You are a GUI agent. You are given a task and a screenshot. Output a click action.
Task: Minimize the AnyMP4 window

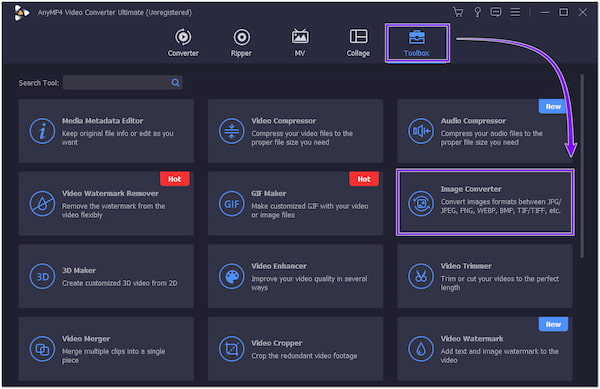coord(545,12)
